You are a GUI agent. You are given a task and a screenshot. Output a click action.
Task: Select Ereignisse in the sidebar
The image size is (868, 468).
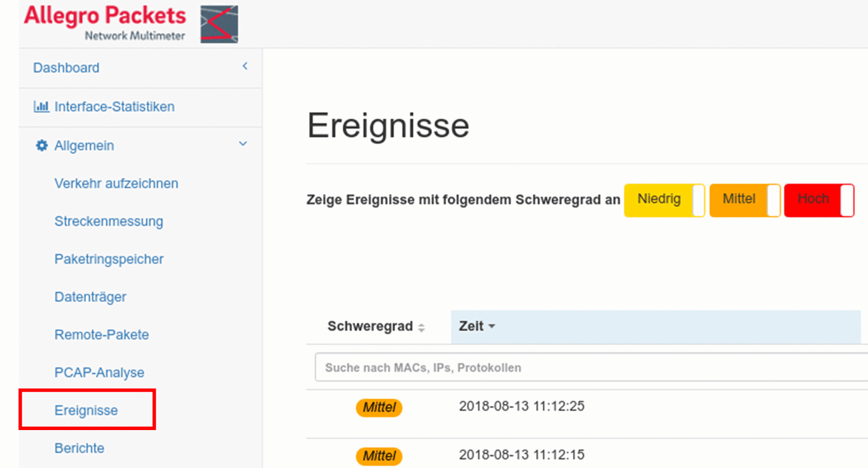pos(86,411)
